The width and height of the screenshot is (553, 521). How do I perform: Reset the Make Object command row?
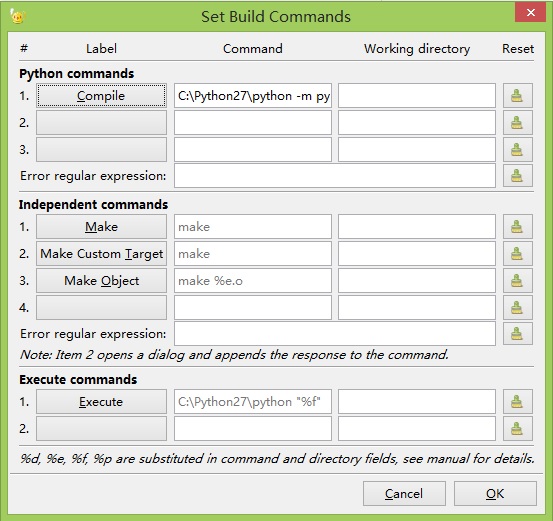click(517, 280)
